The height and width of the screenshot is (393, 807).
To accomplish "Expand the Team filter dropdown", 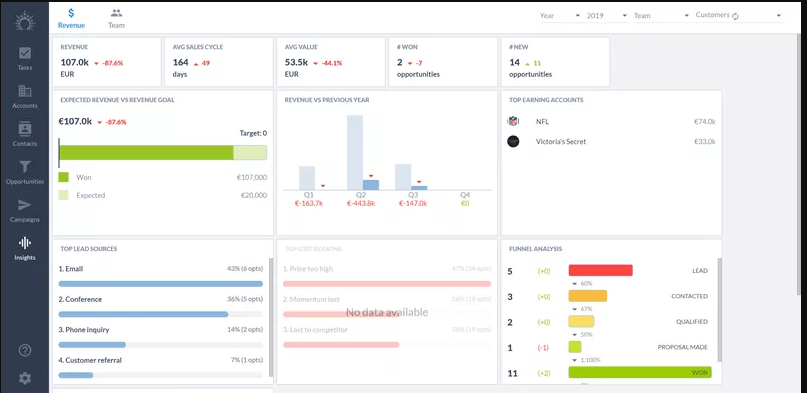I will (x=661, y=15).
